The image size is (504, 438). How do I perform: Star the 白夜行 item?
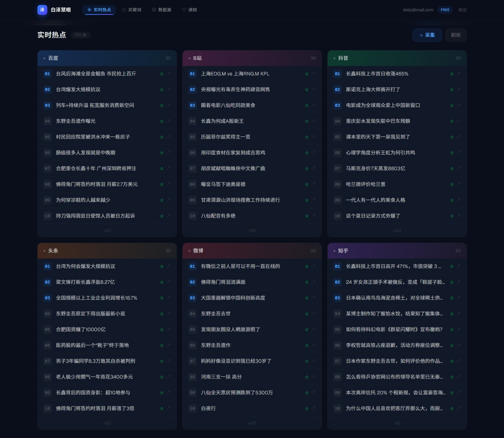click(307, 408)
